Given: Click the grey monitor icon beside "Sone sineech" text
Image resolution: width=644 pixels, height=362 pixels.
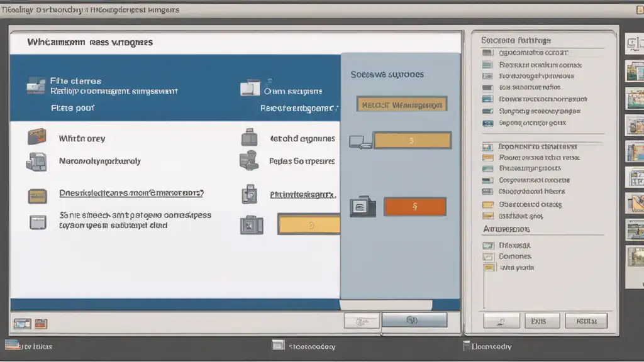Looking at the screenshot, I should pyautogui.click(x=38, y=222).
